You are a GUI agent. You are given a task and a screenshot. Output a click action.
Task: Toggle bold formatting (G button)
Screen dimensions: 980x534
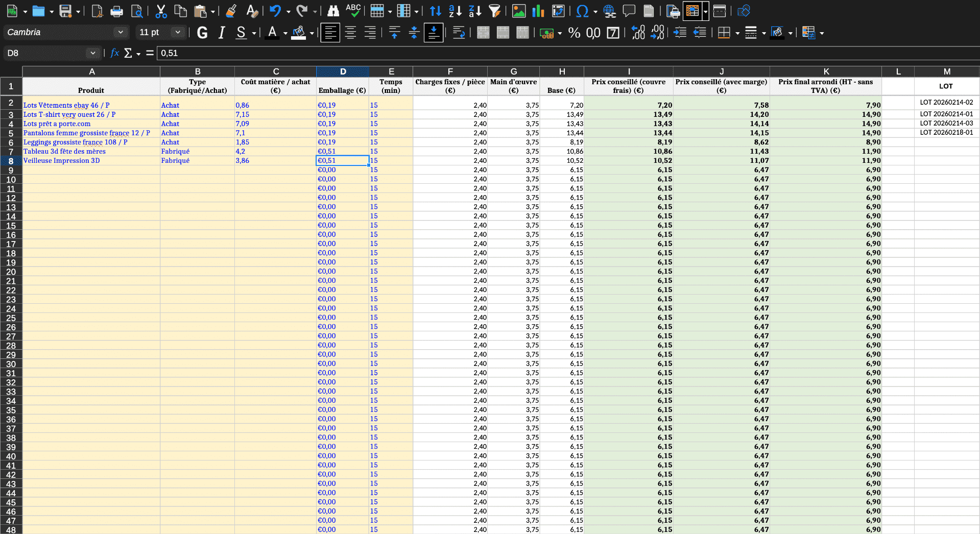[202, 33]
